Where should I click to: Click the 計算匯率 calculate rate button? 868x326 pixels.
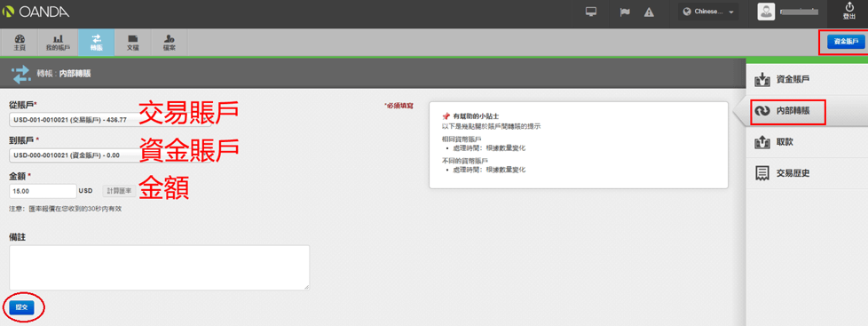[120, 191]
